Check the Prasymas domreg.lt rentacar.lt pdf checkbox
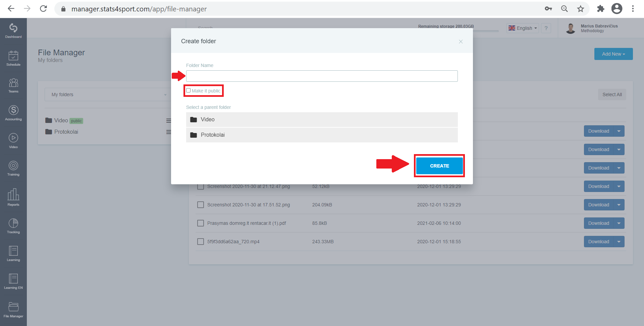644x326 pixels. pos(201,223)
